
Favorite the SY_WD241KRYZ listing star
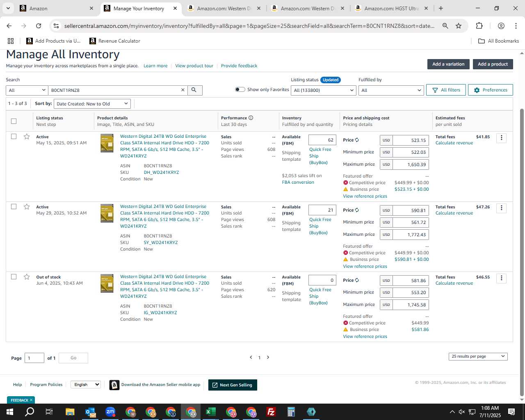coord(27,207)
